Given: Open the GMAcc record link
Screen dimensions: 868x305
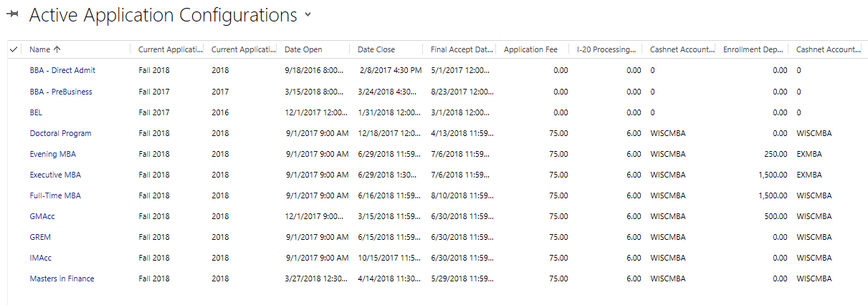Looking at the screenshot, I should (x=41, y=216).
